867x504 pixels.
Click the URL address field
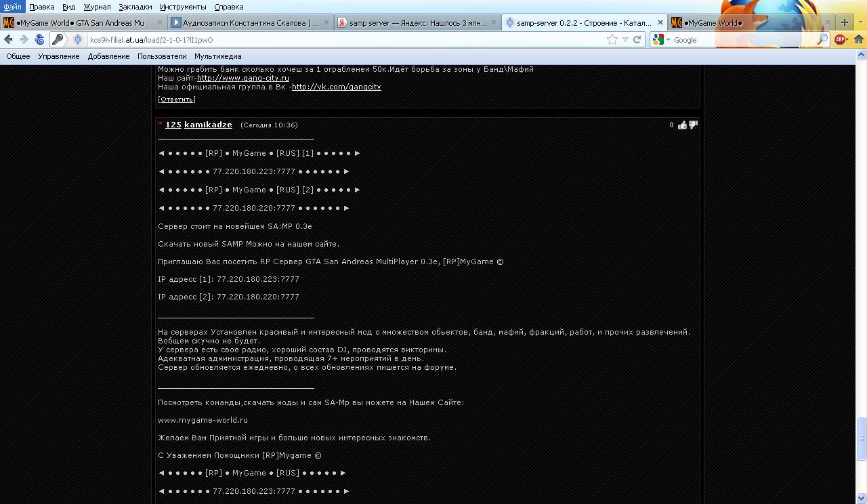[345, 40]
